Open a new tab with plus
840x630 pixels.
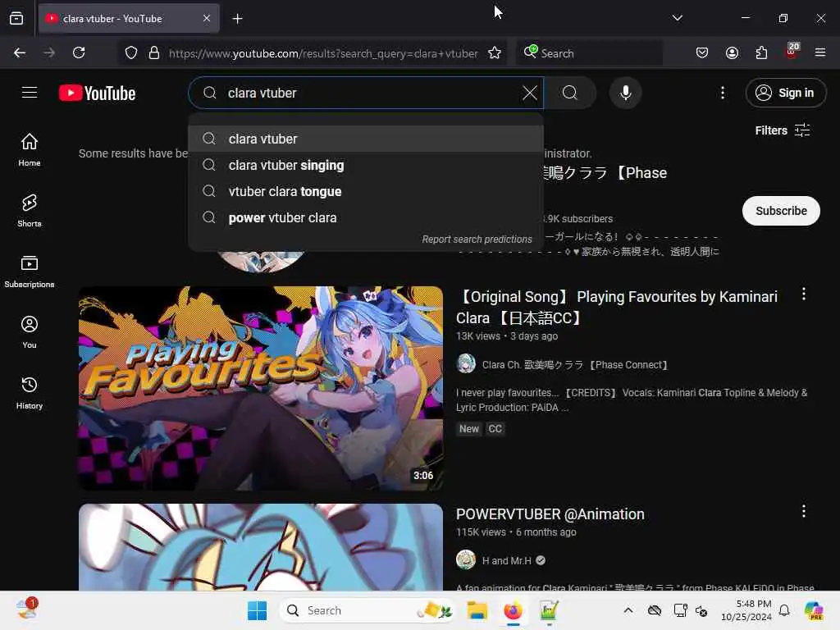[x=237, y=19]
